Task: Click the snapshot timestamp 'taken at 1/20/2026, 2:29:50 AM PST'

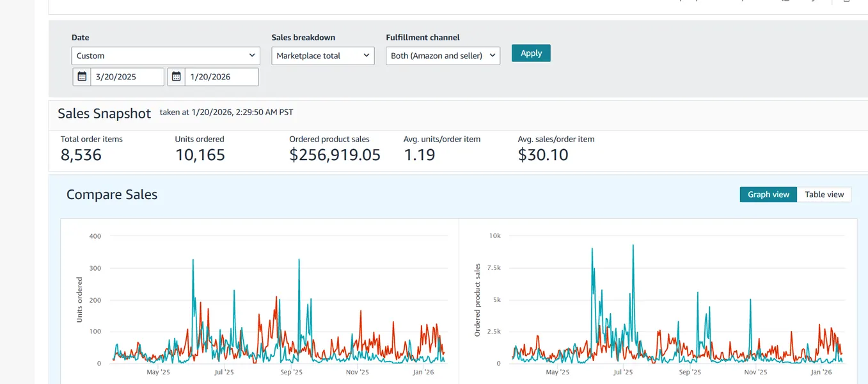Action: pyautogui.click(x=226, y=112)
